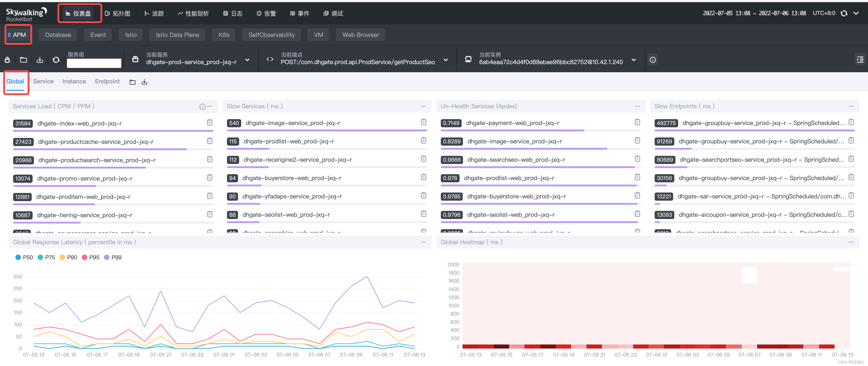Toggle the P99 series in the latency legend

click(112, 258)
